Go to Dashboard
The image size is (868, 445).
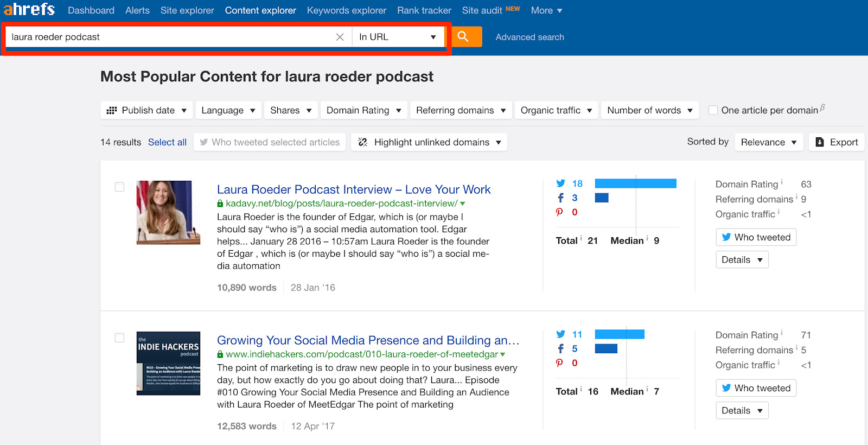pyautogui.click(x=91, y=10)
